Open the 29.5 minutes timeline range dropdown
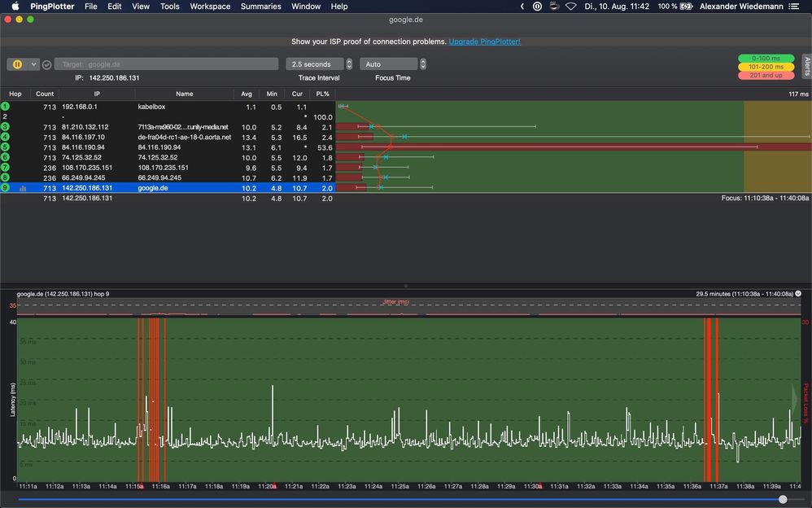This screenshot has height=508, width=812. [x=798, y=293]
